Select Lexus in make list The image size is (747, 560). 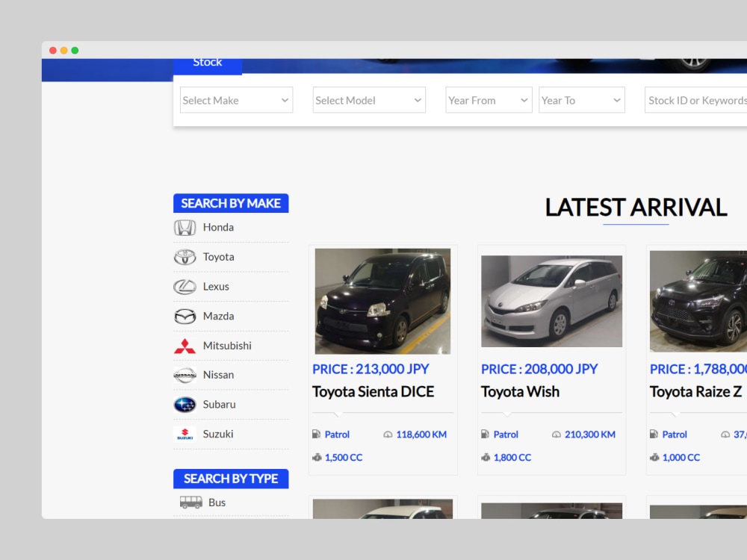click(x=217, y=287)
